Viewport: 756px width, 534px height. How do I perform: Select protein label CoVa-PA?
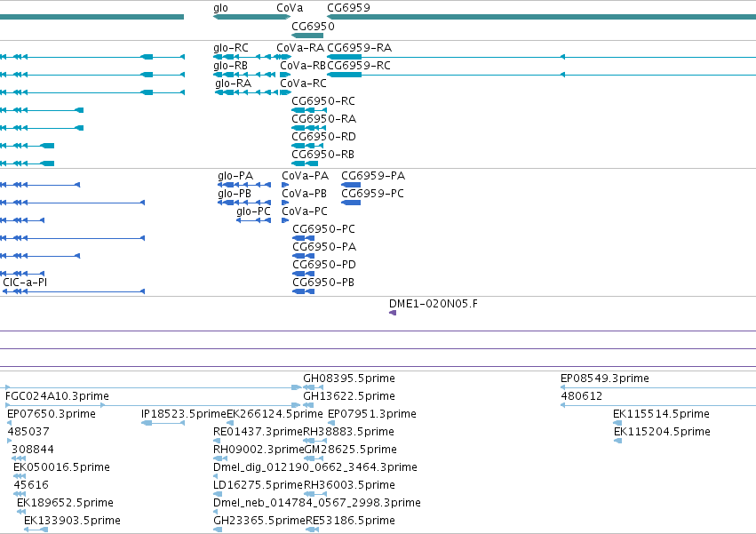pos(306,176)
